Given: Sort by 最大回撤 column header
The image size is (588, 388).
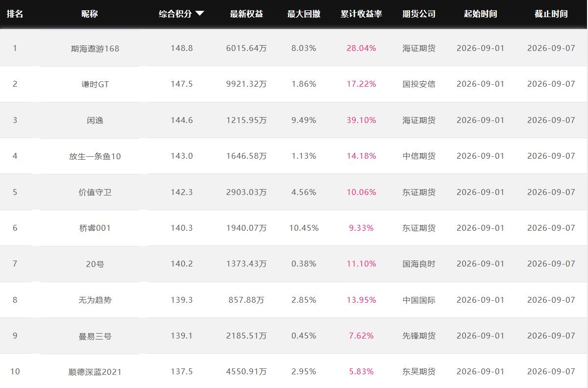Looking at the screenshot, I should [304, 14].
